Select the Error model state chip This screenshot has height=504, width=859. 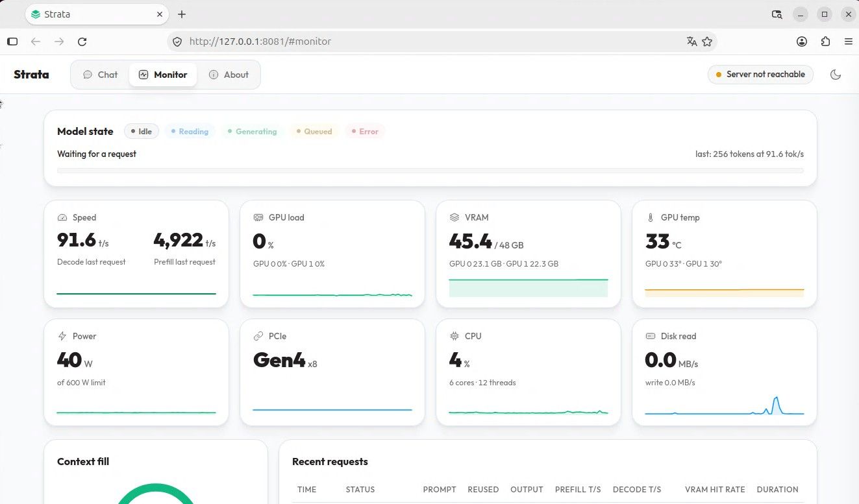[365, 132]
